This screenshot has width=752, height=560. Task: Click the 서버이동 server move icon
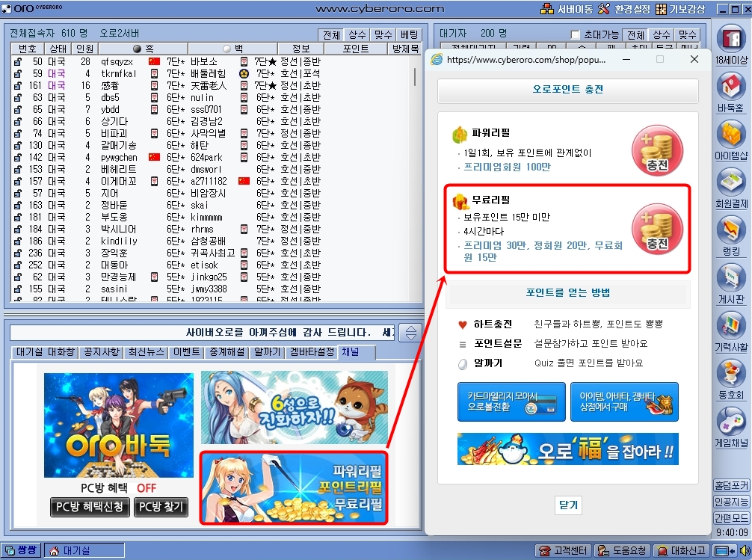566,9
